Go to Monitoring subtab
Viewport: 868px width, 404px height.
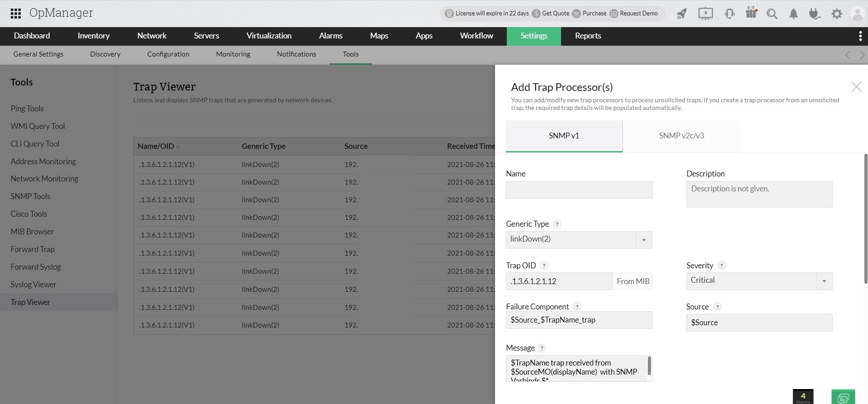(x=233, y=54)
